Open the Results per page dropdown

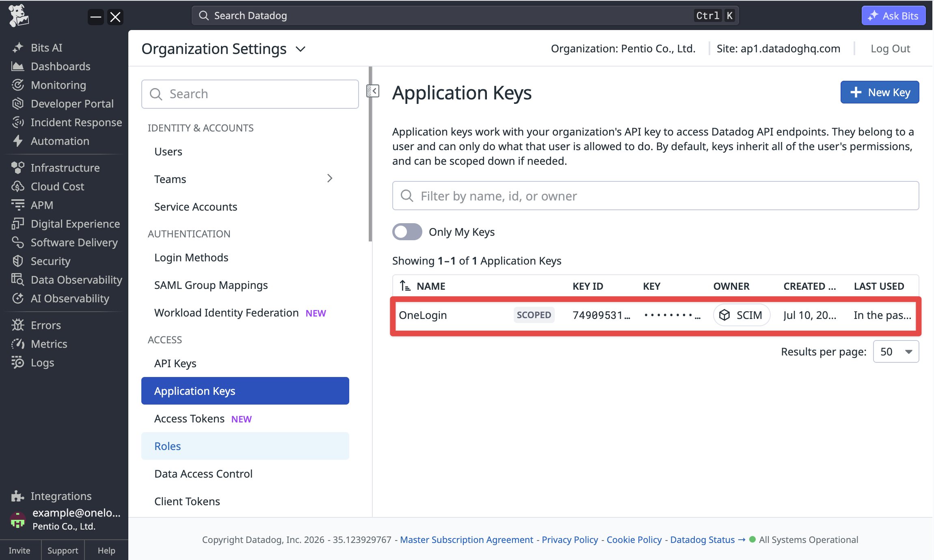[x=896, y=351]
